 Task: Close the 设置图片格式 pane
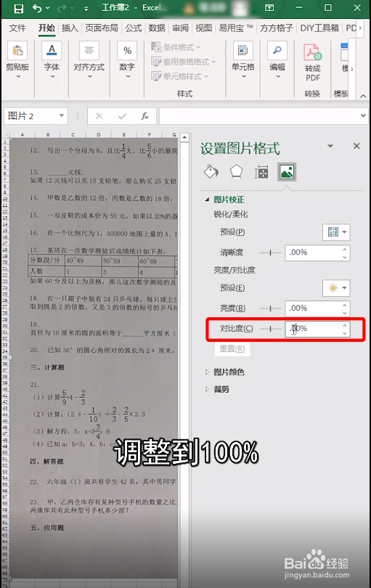pos(356,146)
